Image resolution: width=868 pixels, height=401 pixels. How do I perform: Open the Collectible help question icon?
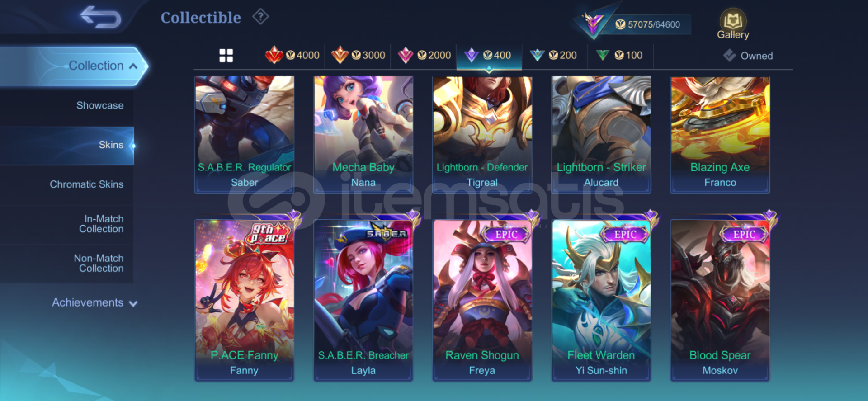coord(260,17)
